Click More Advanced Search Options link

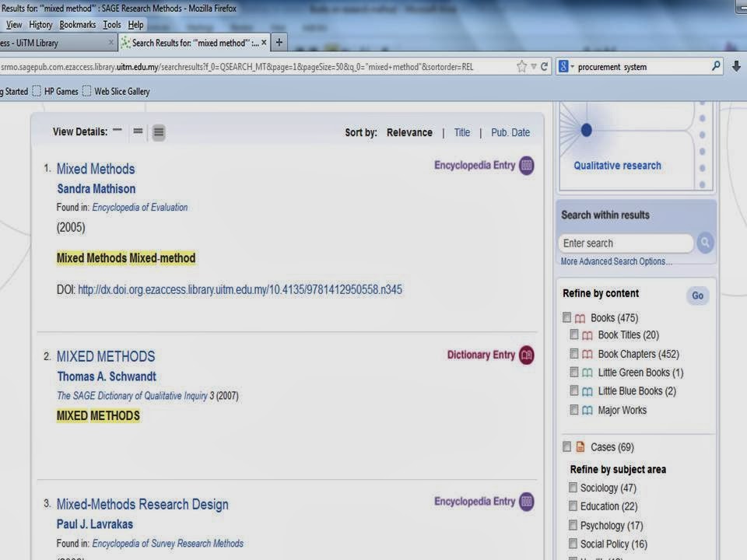[x=616, y=261]
